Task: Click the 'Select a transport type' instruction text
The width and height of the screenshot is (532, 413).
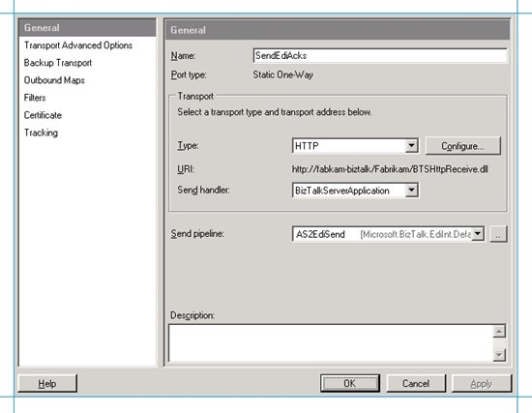Action: click(275, 112)
